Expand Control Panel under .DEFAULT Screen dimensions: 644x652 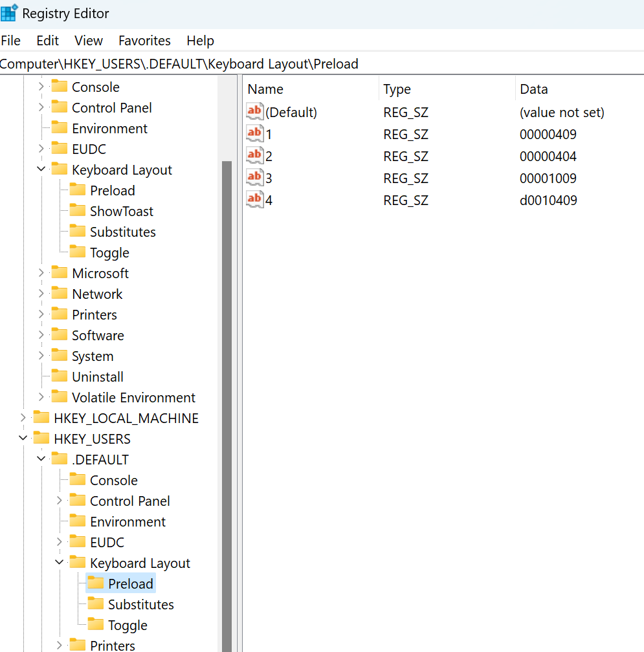[59, 500]
